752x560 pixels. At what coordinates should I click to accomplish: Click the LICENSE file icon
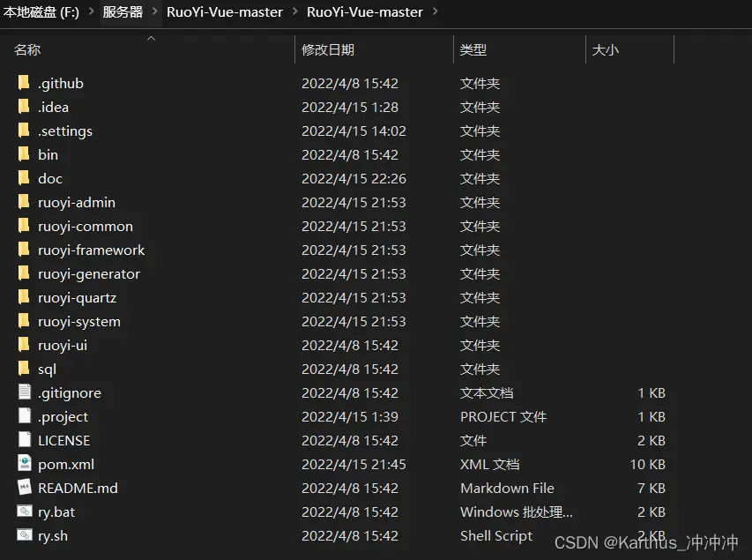(x=24, y=440)
